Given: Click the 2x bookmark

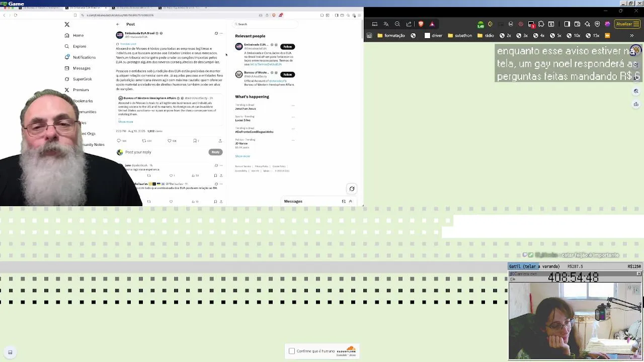Looking at the screenshot, I should [505, 36].
